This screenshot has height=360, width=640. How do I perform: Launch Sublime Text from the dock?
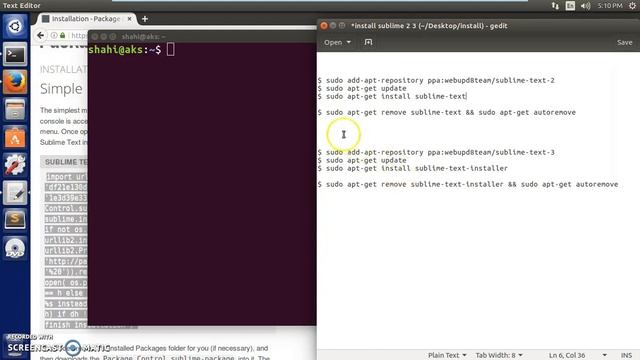pos(15,220)
